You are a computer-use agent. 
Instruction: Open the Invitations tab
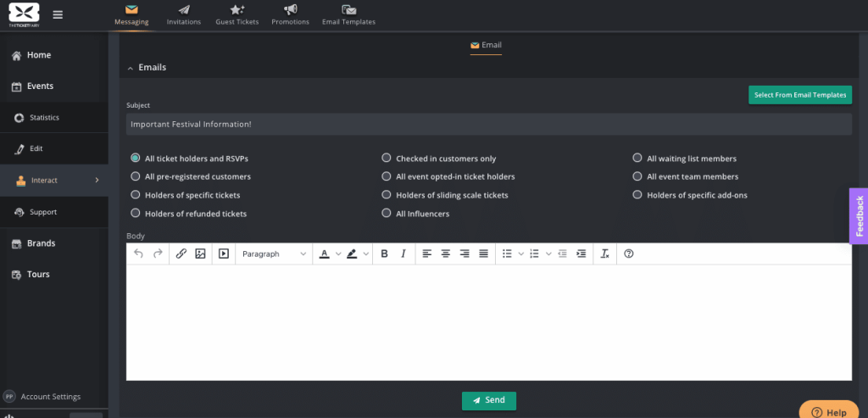click(184, 15)
